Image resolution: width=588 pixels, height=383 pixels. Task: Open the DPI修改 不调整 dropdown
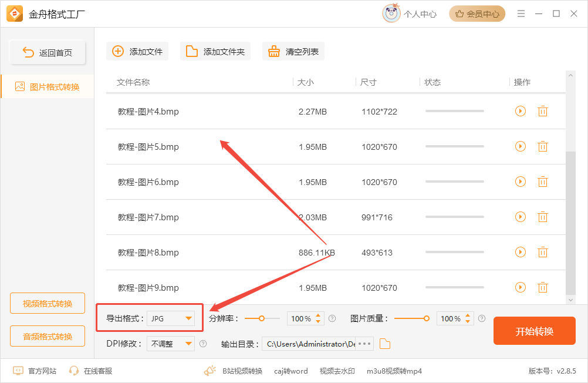point(171,344)
